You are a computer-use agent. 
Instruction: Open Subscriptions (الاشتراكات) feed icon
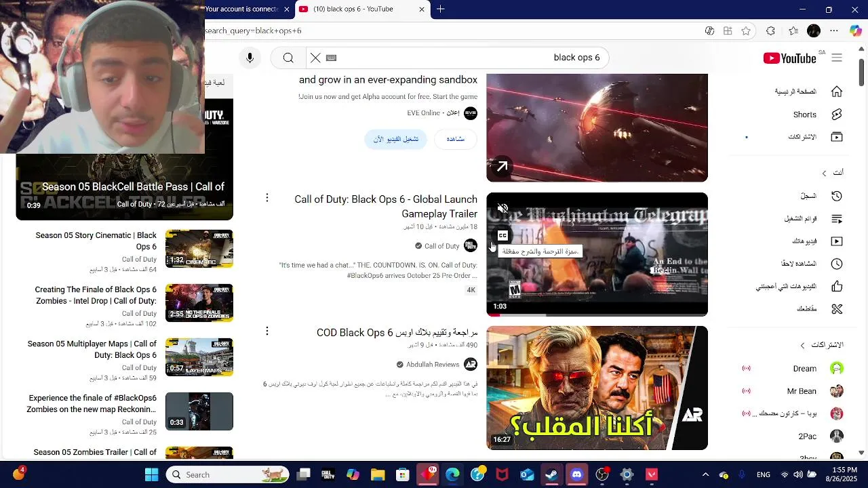[837, 137]
